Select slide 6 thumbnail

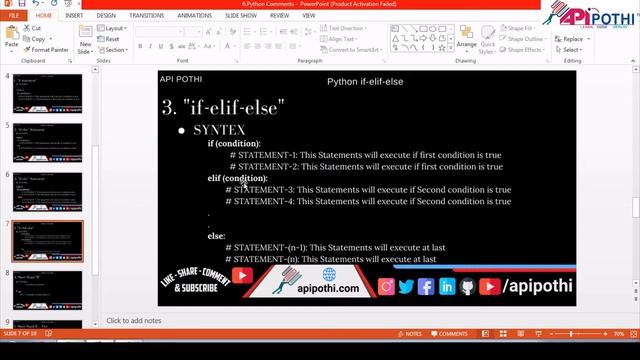coord(47,192)
